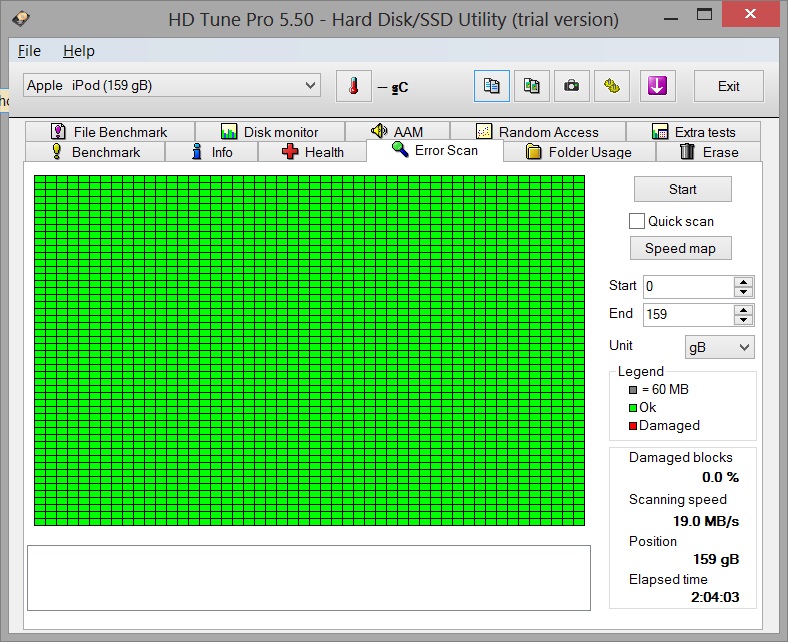Click the End value input field

(688, 314)
